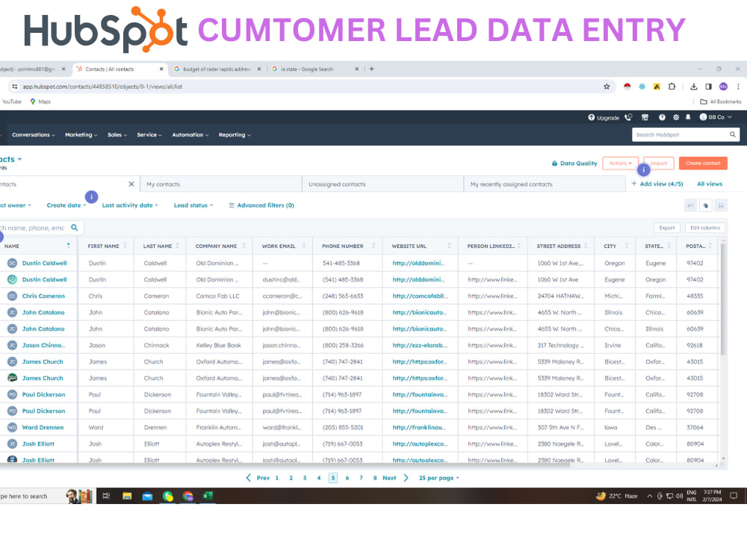This screenshot has height=560, width=747.
Task: Switch to My recently assigned contacts tab
Action: pyautogui.click(x=545, y=184)
